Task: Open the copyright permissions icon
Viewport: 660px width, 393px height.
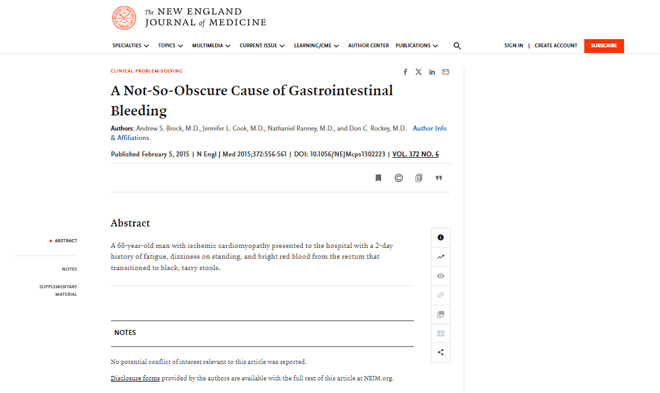Action: (399, 178)
